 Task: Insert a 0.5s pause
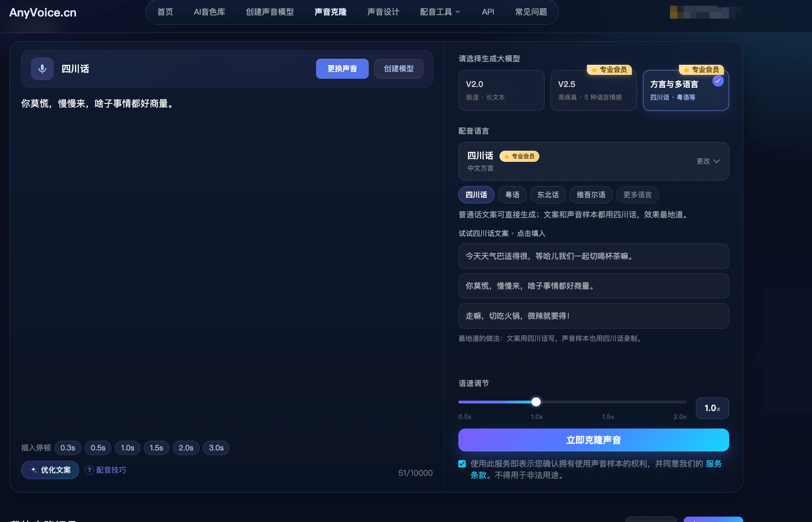click(98, 448)
